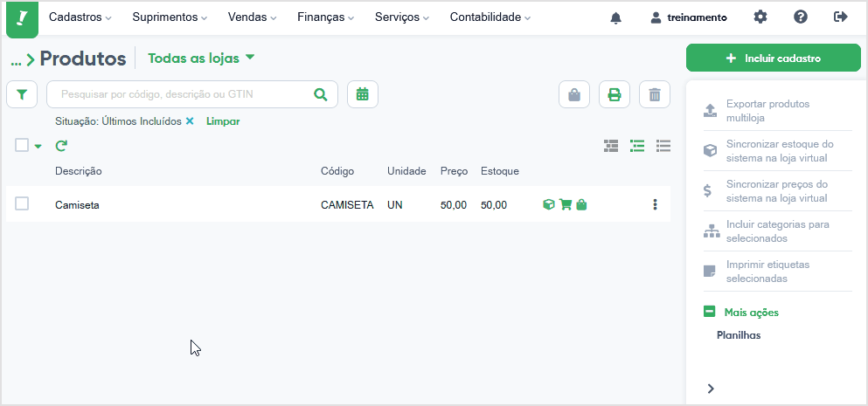This screenshot has width=868, height=406.
Task: Open the Suprimentos menu
Action: coord(170,17)
